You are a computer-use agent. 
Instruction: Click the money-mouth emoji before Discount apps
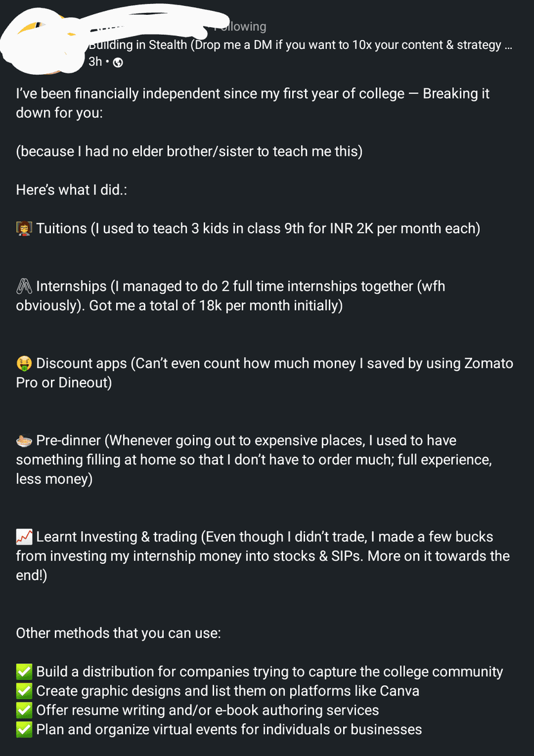click(24, 363)
